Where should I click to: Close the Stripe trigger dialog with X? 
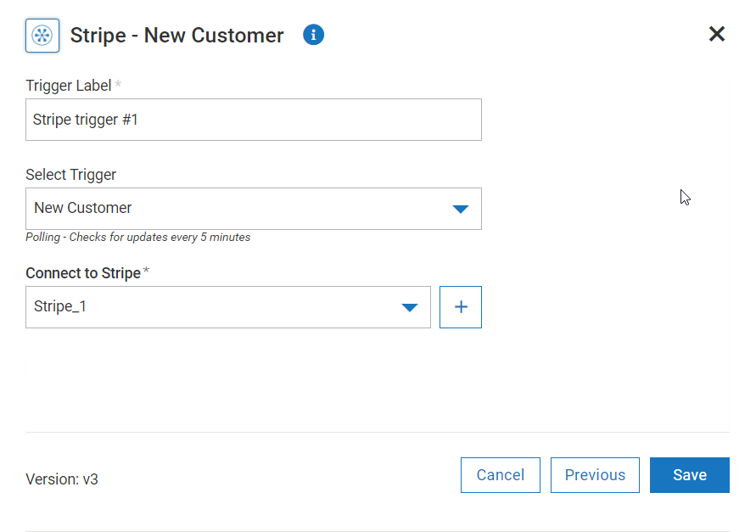tap(716, 34)
